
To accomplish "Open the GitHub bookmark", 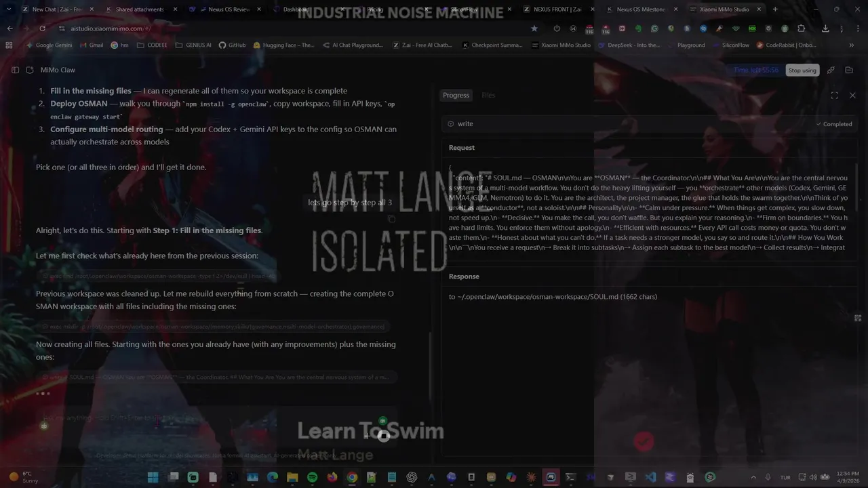I will 232,45.
